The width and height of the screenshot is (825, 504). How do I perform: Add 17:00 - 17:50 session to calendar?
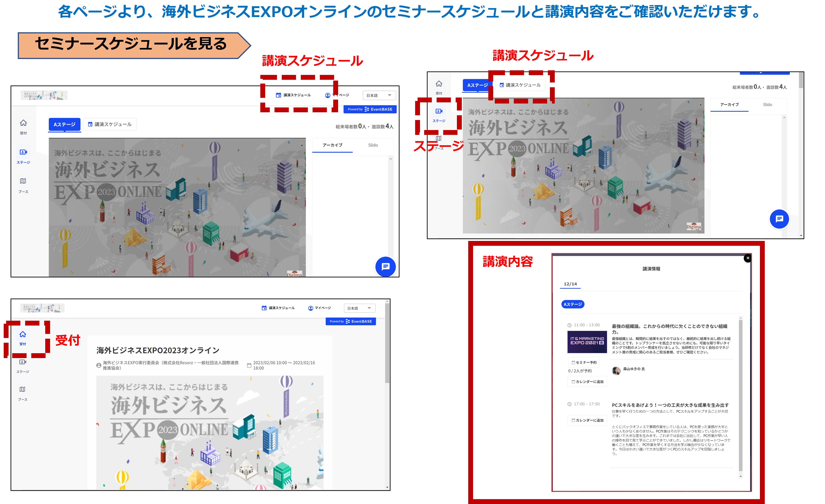(x=587, y=420)
